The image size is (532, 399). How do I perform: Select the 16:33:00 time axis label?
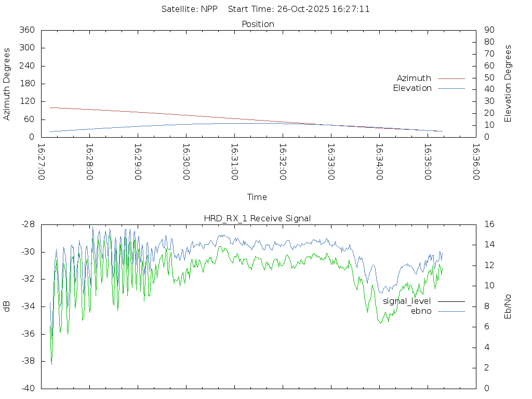coord(331,162)
